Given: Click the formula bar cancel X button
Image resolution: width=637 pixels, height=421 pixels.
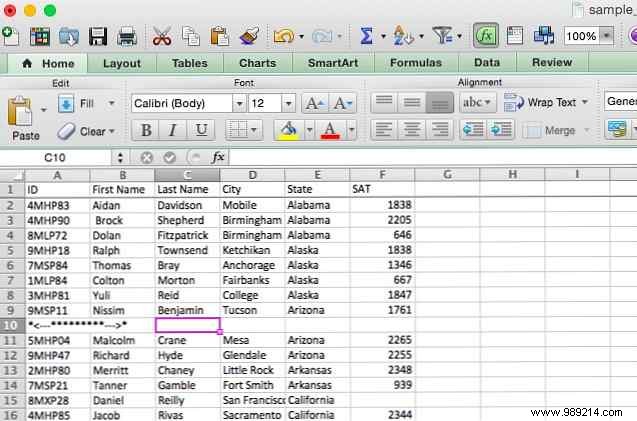Looking at the screenshot, I should tap(146, 158).
